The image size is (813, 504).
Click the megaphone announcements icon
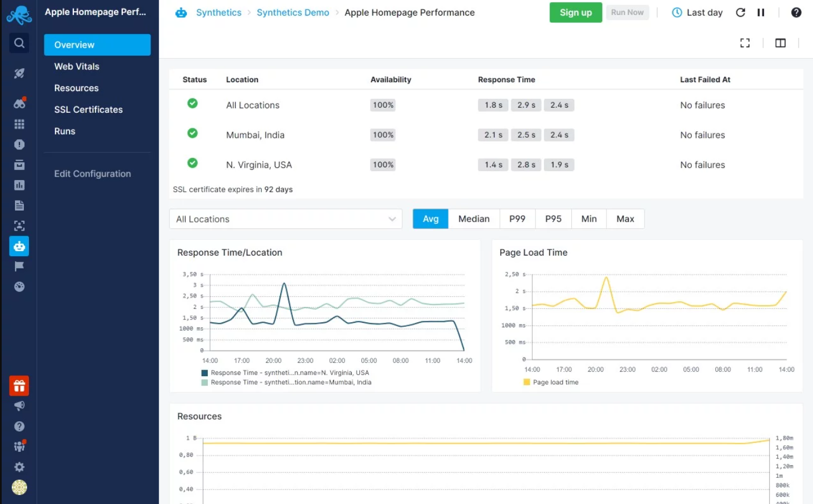19,406
